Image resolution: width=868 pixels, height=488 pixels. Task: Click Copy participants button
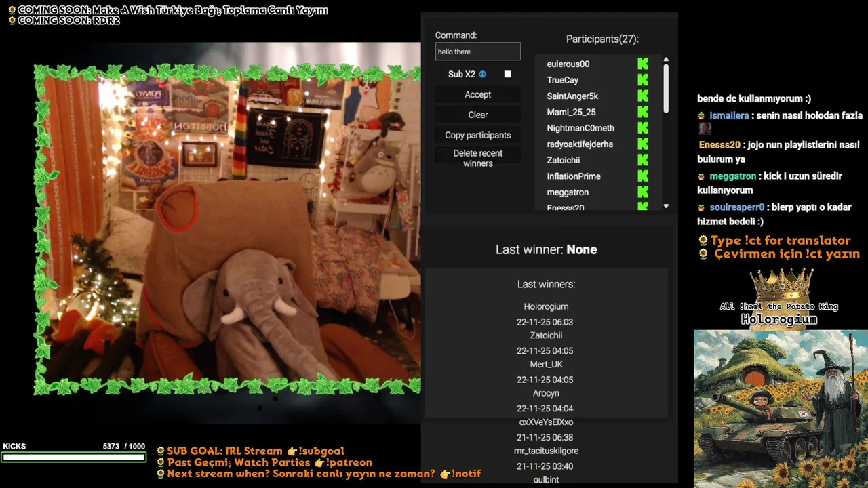pyautogui.click(x=478, y=135)
